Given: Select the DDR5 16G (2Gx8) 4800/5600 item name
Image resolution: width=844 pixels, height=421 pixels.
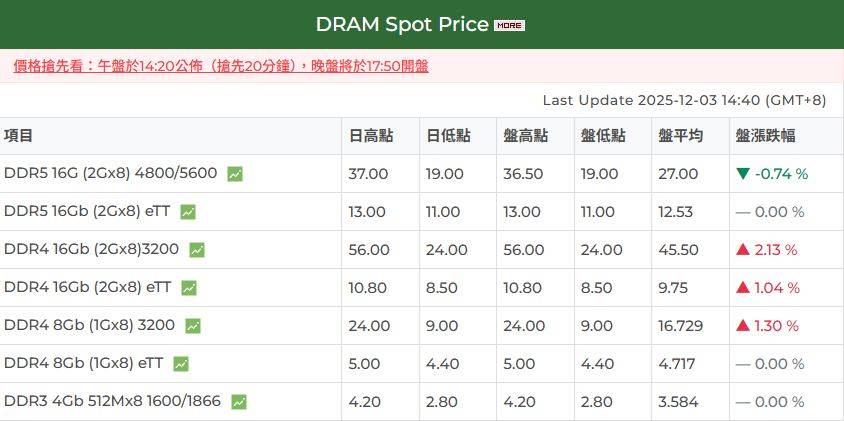Looking at the screenshot, I should point(110,174).
